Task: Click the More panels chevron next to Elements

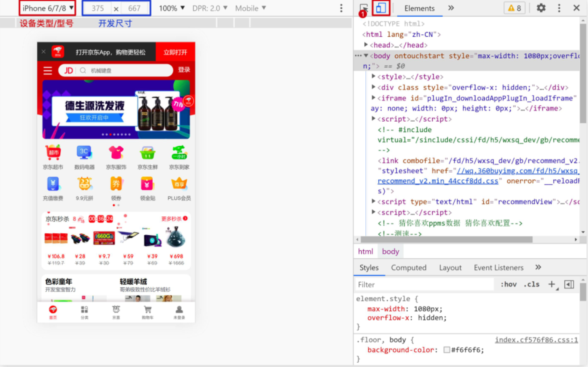Action: 451,8
